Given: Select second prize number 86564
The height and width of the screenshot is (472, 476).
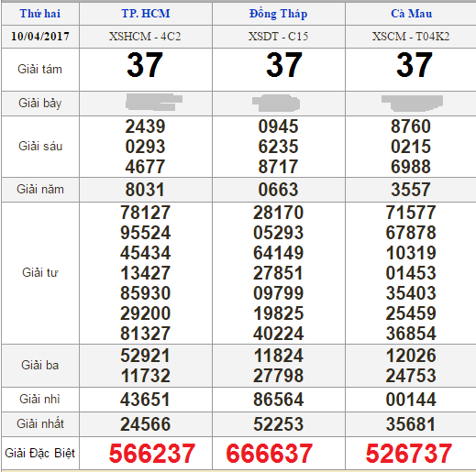Looking at the screenshot, I should point(278,400).
